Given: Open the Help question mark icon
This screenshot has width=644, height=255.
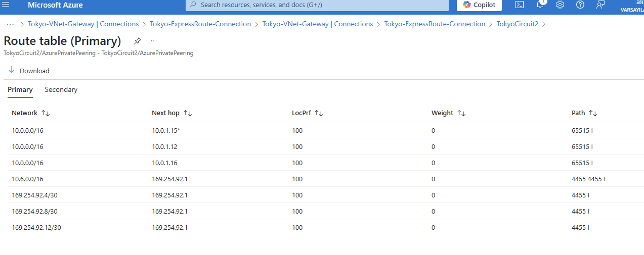Looking at the screenshot, I should (x=580, y=5).
